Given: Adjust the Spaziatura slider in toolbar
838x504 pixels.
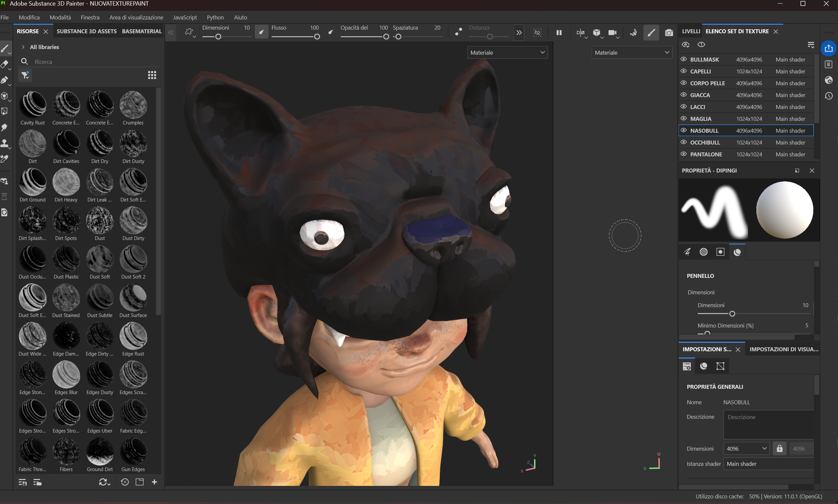Looking at the screenshot, I should pos(417,37).
